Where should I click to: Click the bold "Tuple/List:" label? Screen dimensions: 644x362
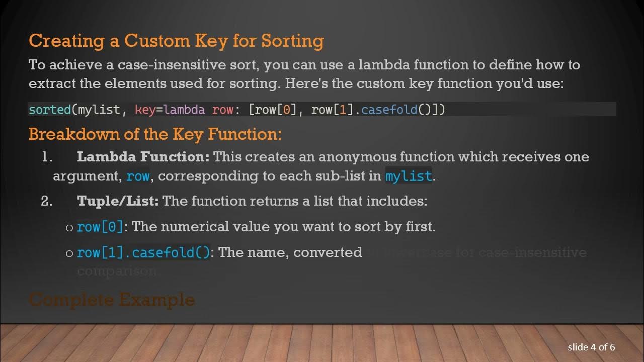[x=118, y=201]
